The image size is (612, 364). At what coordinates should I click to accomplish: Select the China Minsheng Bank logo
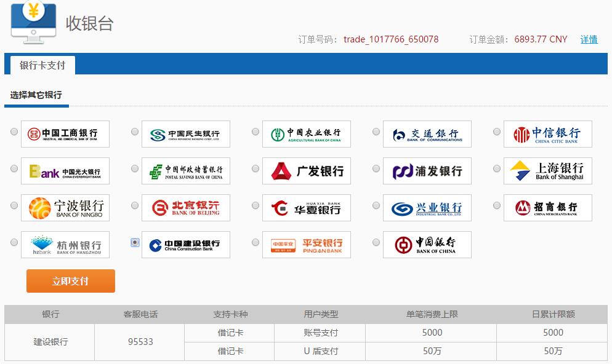[x=185, y=134]
